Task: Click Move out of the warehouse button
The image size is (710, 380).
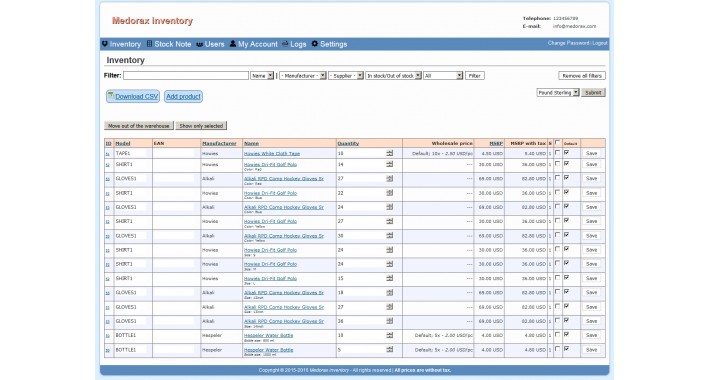Action: (139, 126)
